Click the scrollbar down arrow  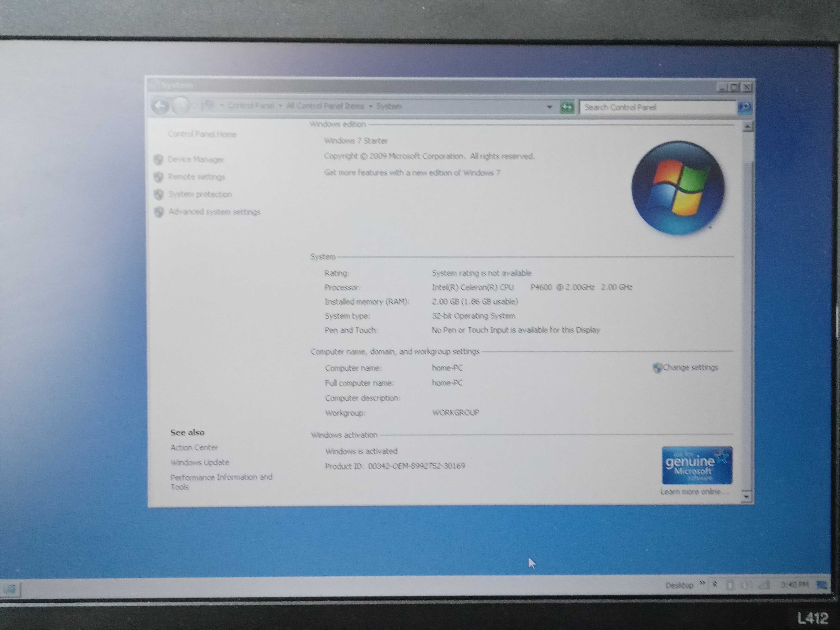click(x=746, y=497)
